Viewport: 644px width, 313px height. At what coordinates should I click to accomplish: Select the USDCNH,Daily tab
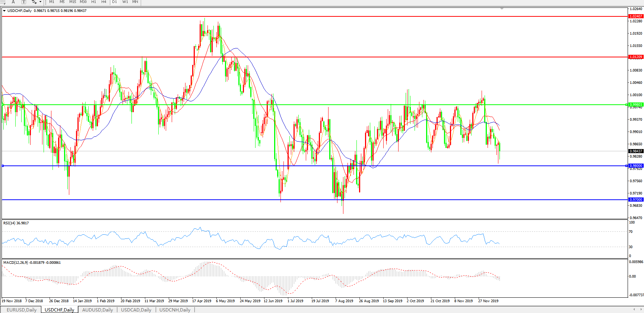click(175, 310)
